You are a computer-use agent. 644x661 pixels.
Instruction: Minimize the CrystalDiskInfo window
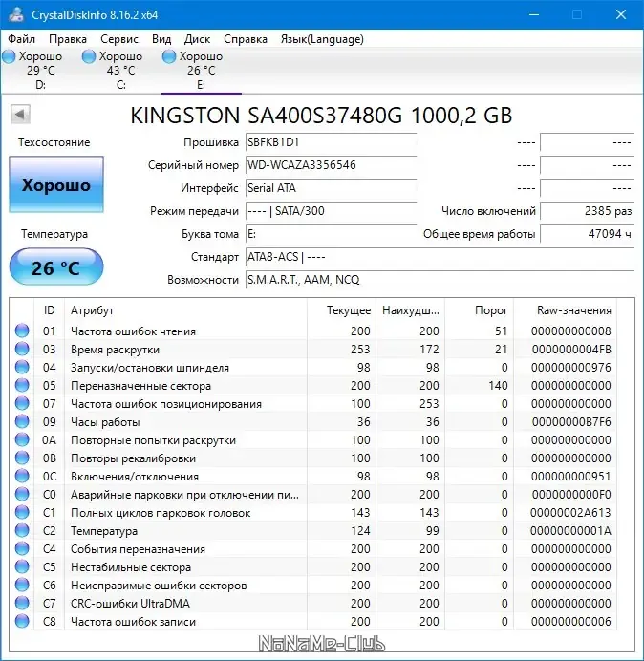[534, 14]
